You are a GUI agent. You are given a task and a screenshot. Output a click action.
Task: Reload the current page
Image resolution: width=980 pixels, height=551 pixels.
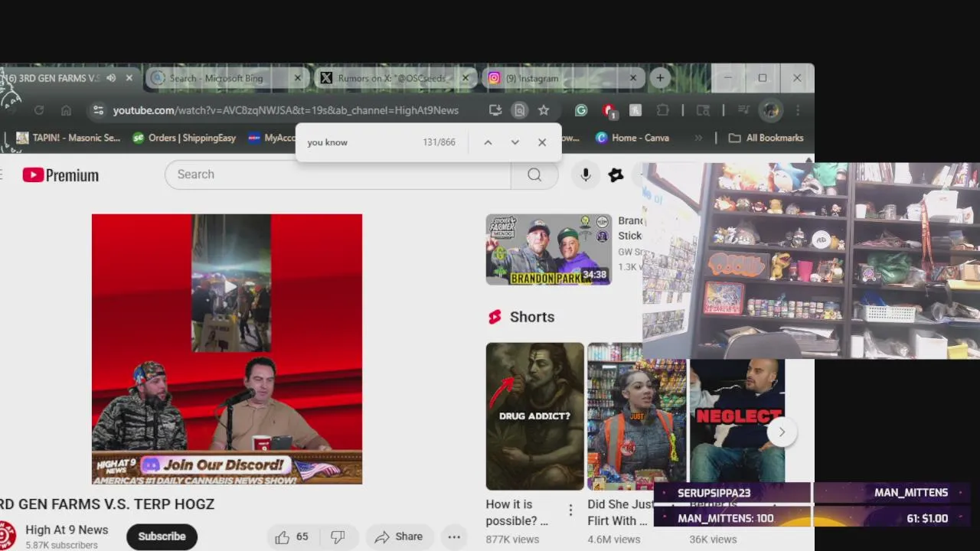39,110
